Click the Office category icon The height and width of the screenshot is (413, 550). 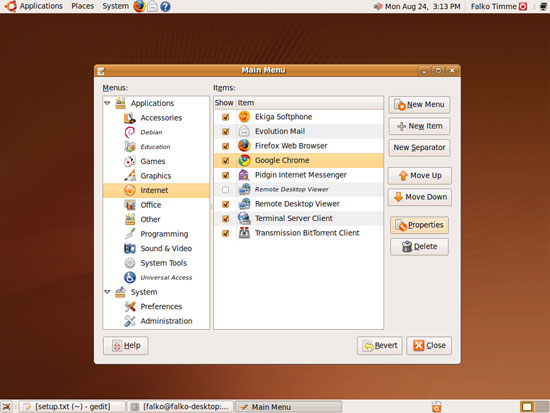pos(129,205)
